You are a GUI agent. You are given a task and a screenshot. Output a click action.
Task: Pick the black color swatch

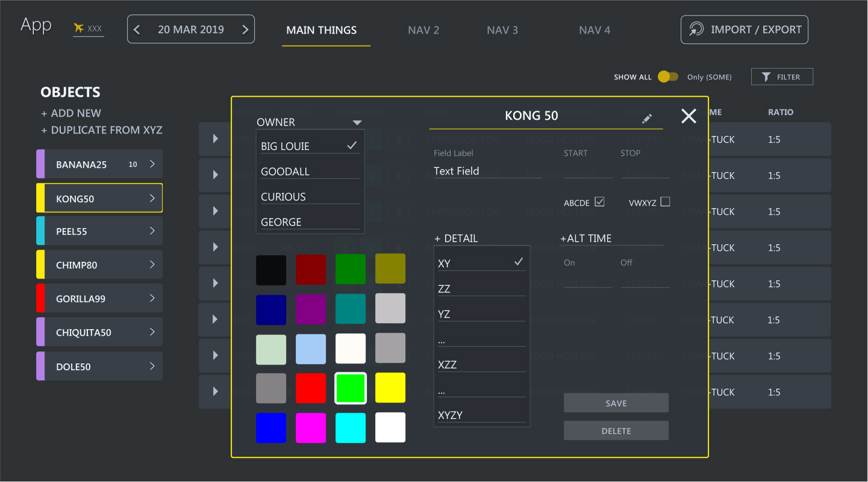point(271,269)
